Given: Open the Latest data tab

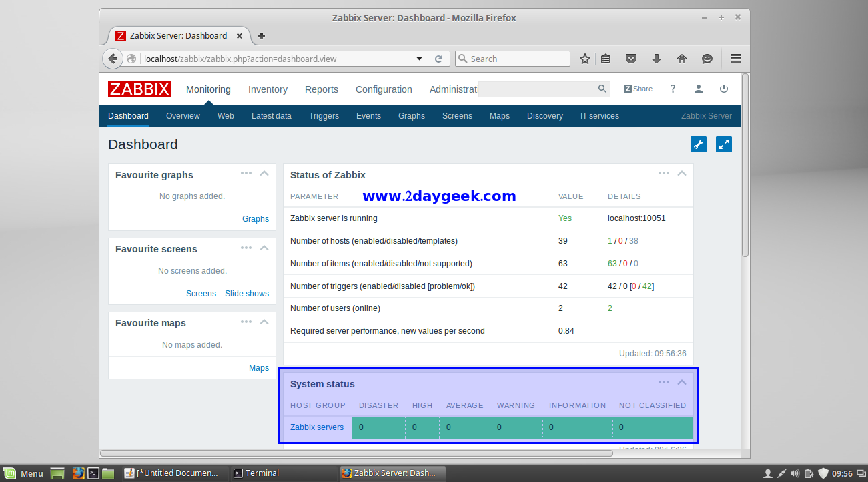Looking at the screenshot, I should pos(272,116).
